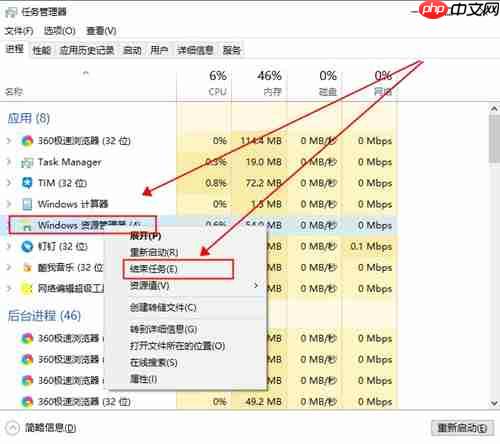Switch to the 启动 tab
The image size is (500, 444).
(132, 50)
